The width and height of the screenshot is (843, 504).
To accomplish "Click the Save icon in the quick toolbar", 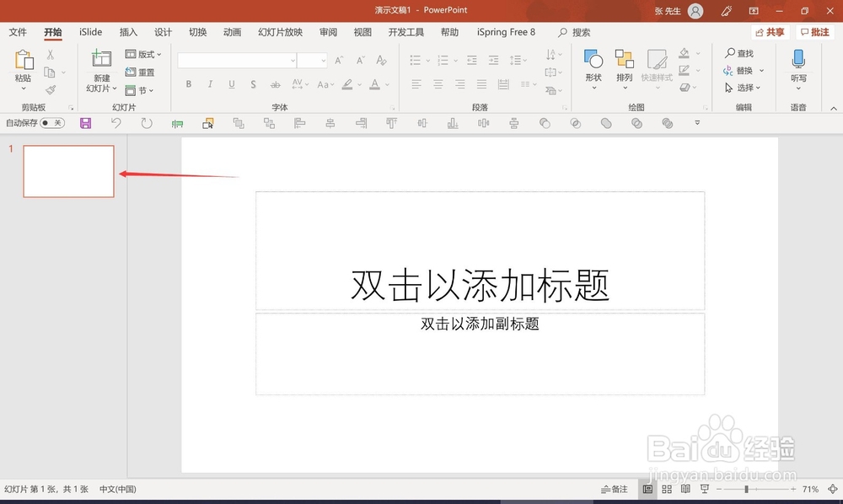I will (85, 123).
